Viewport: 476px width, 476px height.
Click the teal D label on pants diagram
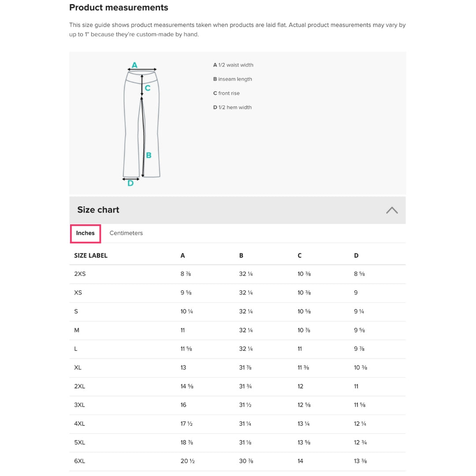click(130, 183)
